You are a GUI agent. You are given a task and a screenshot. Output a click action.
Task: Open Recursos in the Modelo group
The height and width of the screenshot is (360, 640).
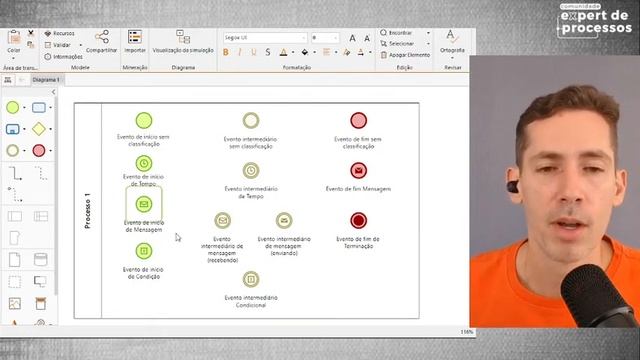[59, 33]
